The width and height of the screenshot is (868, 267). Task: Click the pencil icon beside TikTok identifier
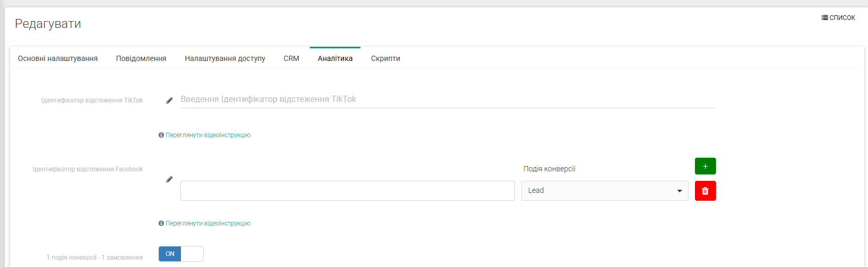[169, 100]
